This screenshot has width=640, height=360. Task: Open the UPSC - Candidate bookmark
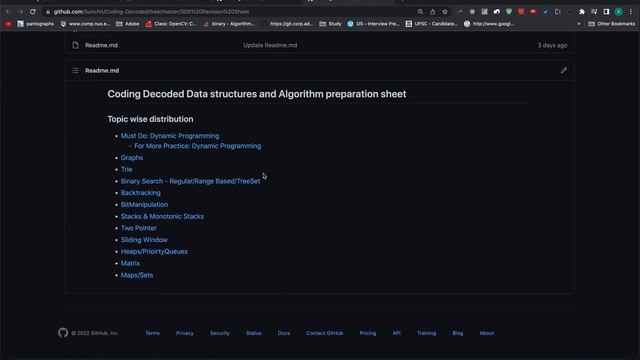(x=432, y=24)
